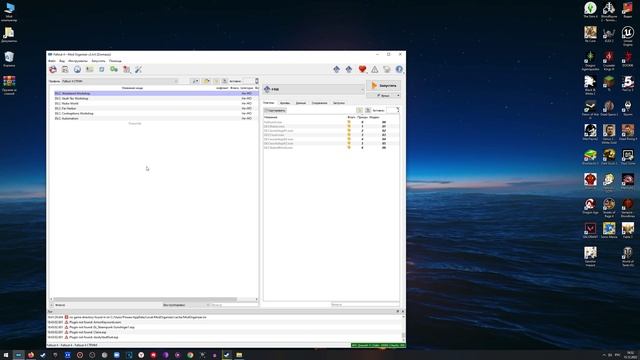Click the red heart endorse icon

tap(362, 69)
